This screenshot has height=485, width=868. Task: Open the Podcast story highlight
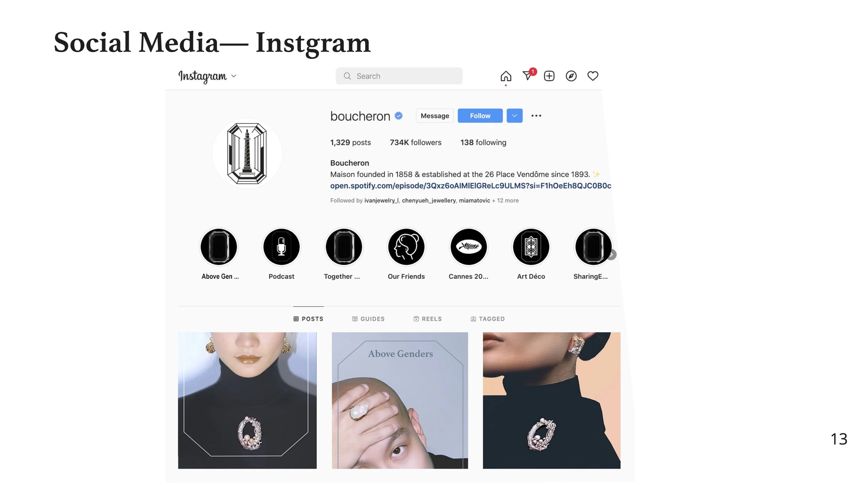[x=281, y=247]
